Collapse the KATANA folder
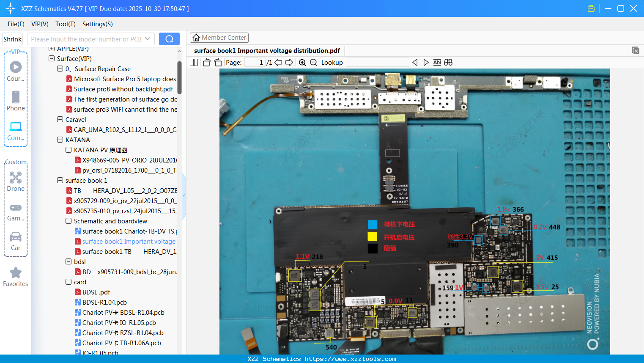The image size is (644, 363). (60, 140)
